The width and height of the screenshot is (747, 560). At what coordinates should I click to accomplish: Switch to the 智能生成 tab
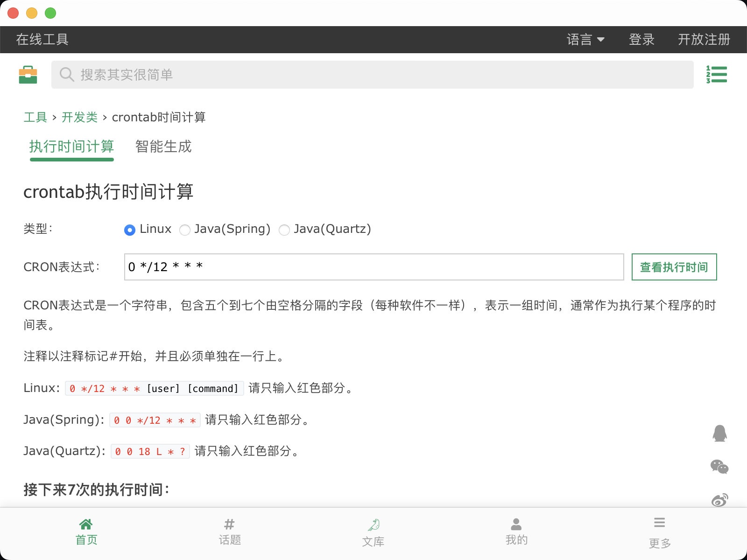(163, 147)
